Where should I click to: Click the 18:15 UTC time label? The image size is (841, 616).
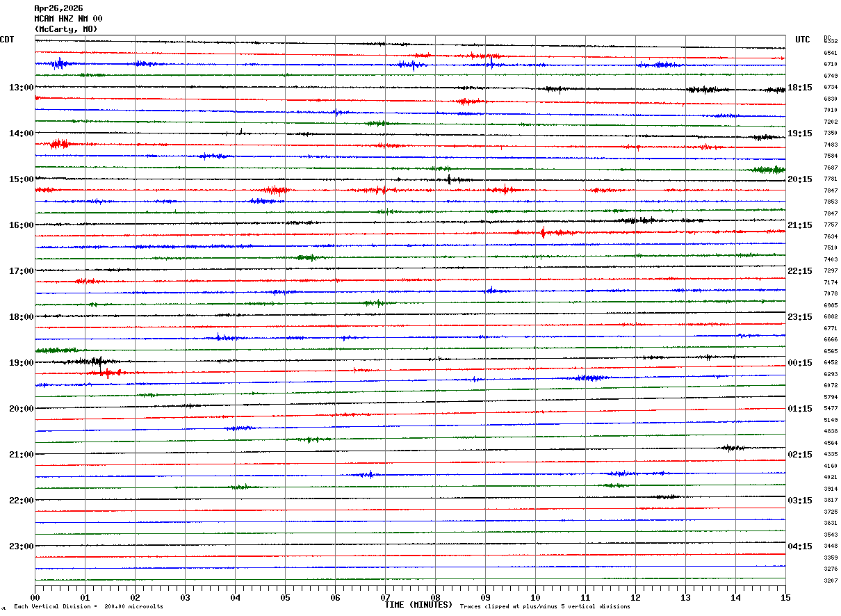[799, 88]
